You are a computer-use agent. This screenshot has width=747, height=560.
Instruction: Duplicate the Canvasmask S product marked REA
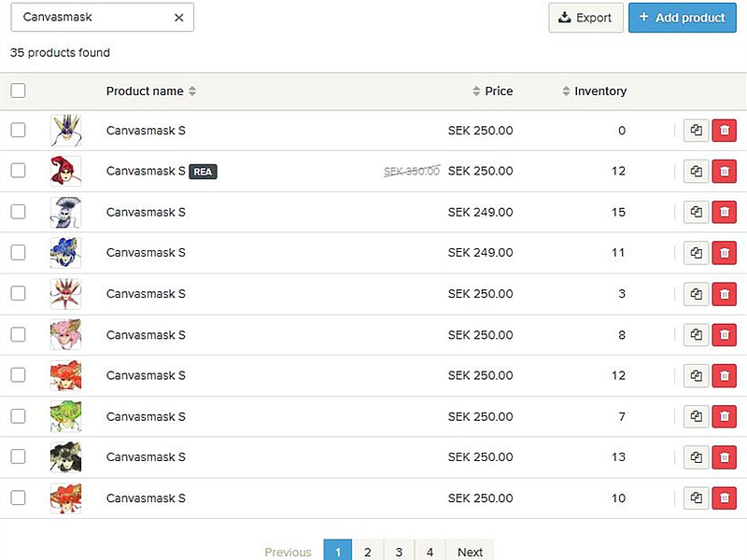click(696, 172)
